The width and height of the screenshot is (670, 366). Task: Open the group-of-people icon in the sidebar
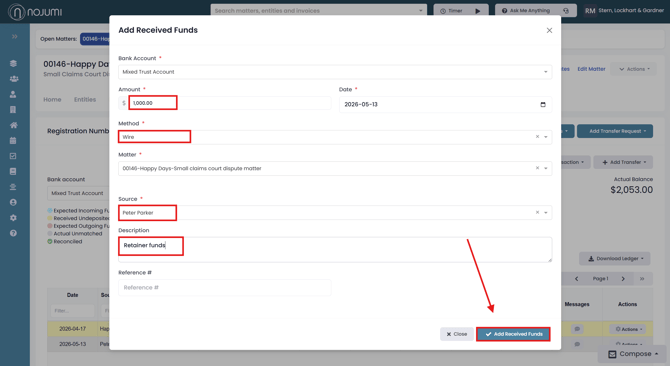[14, 79]
